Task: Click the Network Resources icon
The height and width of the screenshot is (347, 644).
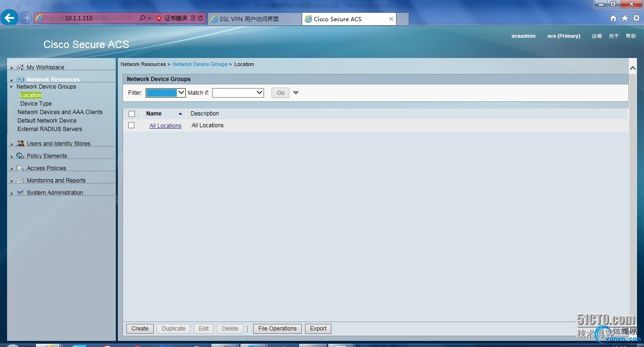Action: click(20, 80)
